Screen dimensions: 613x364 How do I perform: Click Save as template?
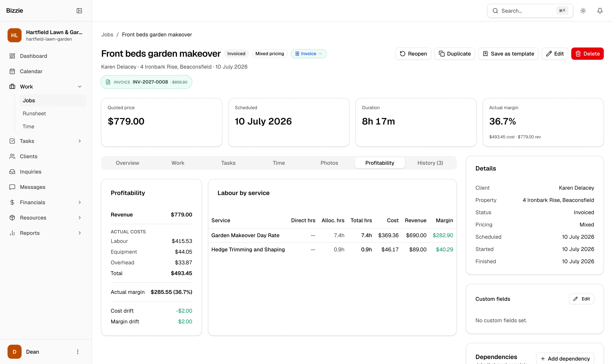508,54
